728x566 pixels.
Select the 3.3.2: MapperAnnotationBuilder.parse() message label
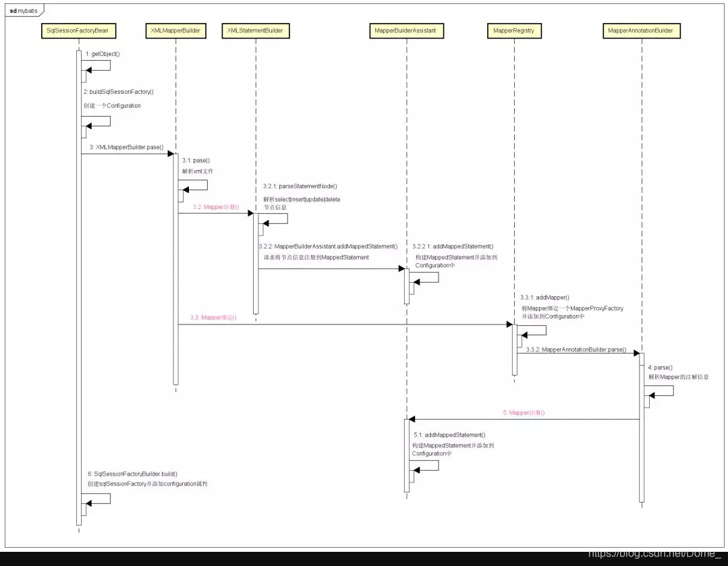coord(577,349)
